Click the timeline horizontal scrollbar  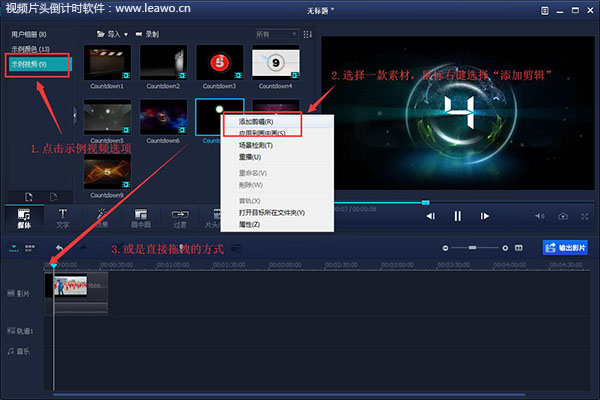tap(289, 394)
